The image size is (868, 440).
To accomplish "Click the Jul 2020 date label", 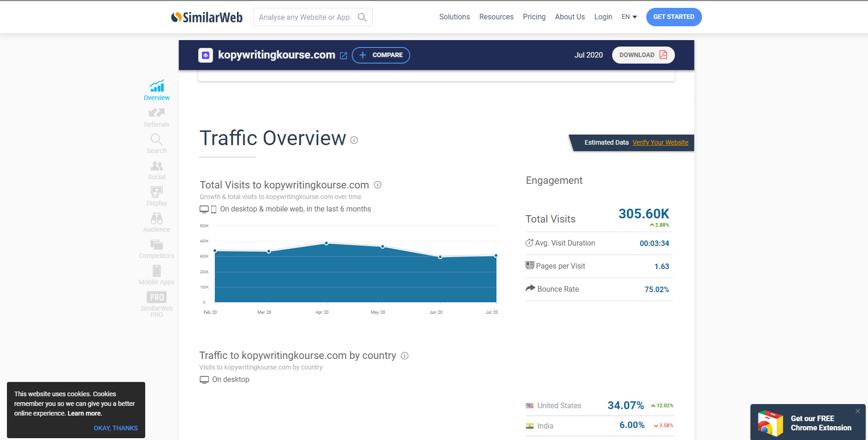I will point(588,55).
